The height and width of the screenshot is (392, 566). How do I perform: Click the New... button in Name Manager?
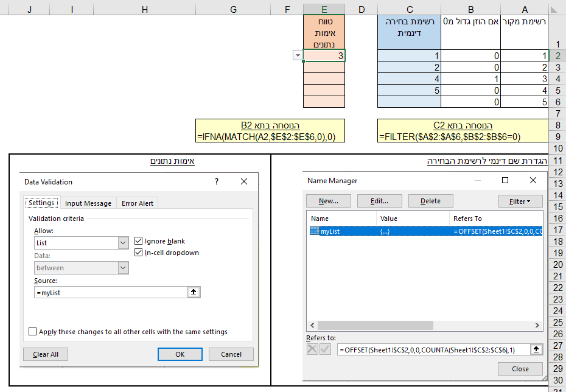329,201
